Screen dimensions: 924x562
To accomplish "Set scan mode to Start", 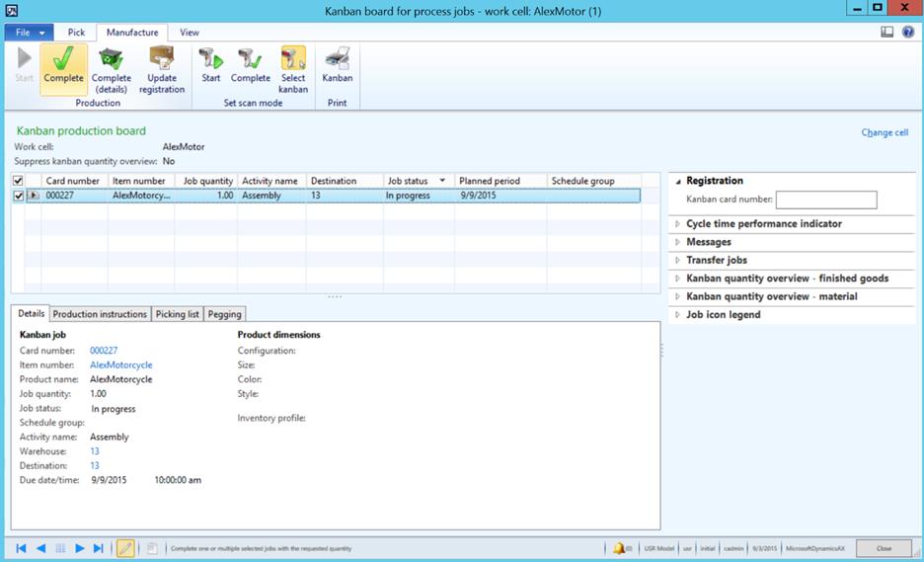I will [210, 65].
